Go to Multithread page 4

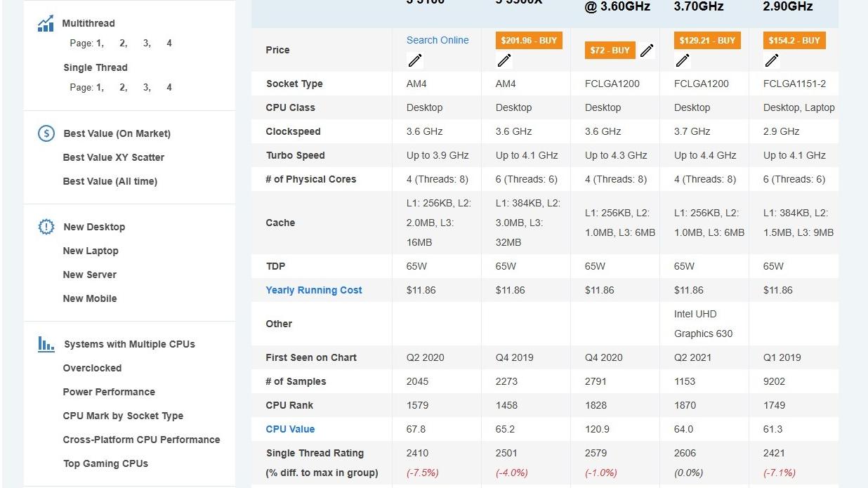coord(169,44)
